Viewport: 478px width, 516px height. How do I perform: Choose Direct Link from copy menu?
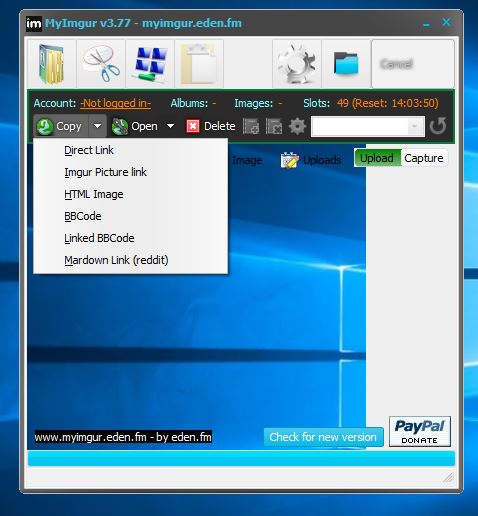[131, 150]
